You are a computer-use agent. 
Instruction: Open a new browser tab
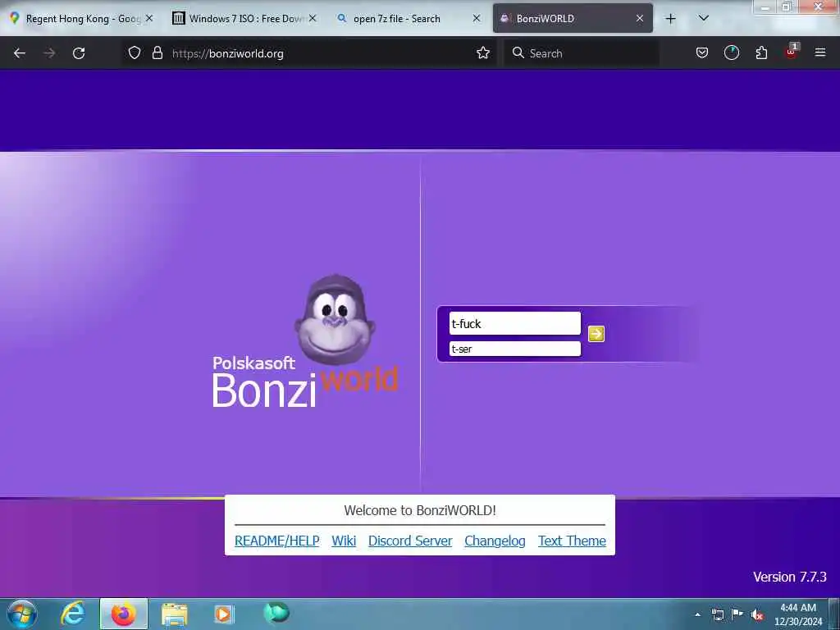[670, 19]
